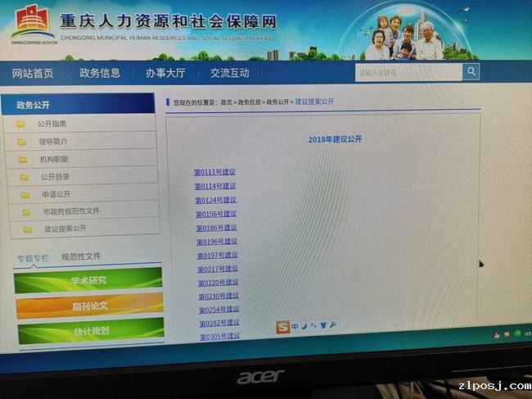
Task: Open the 第0197号建议 link
Action: 217,255
